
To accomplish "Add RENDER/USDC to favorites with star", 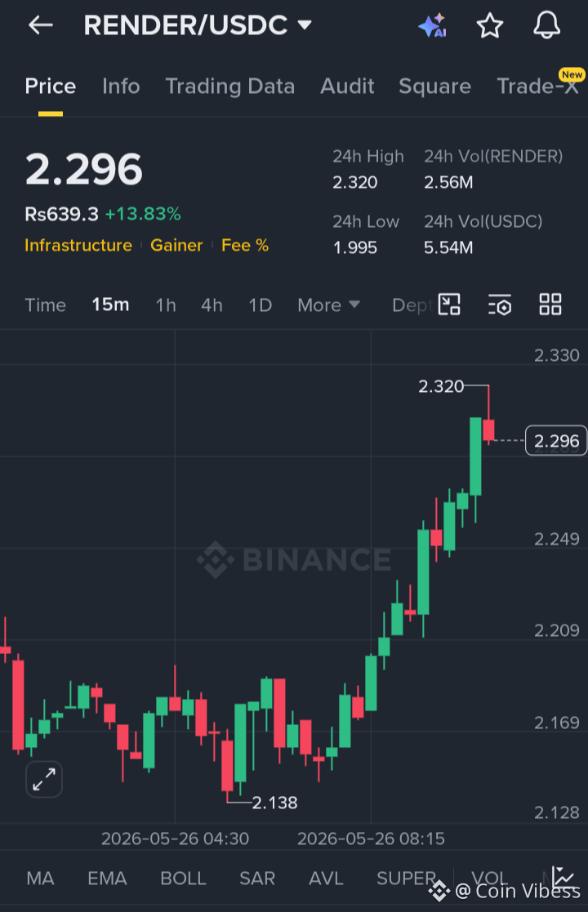I will pyautogui.click(x=490, y=25).
